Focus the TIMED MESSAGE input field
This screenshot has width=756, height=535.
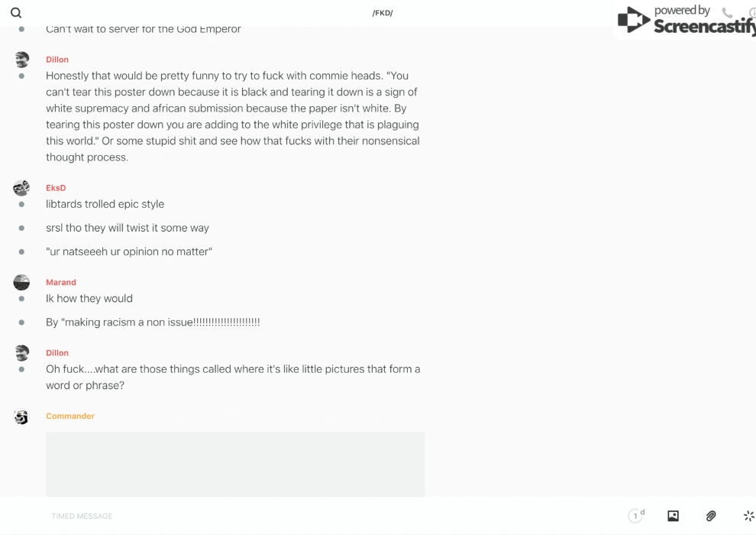[x=305, y=516]
